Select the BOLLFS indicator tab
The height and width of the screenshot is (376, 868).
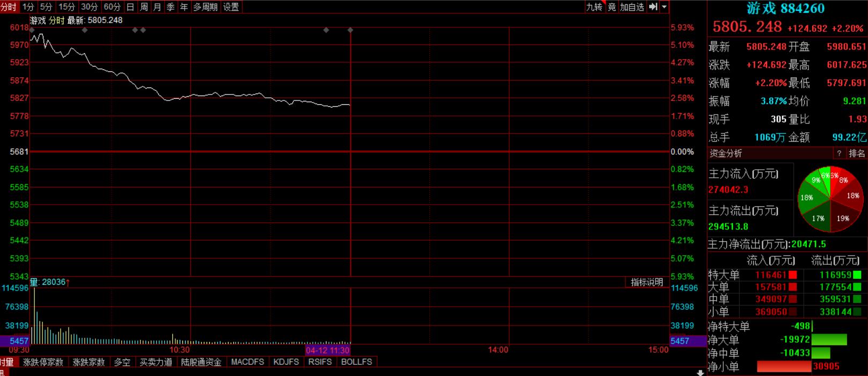click(357, 362)
